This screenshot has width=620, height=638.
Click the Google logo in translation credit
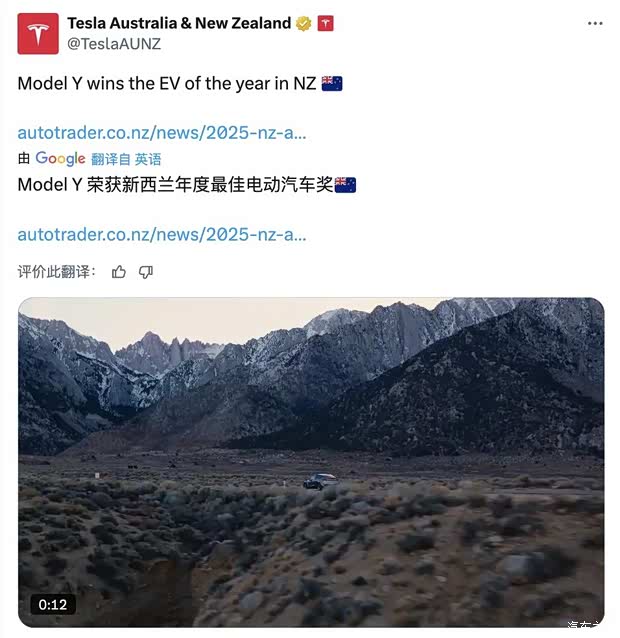click(x=60, y=158)
